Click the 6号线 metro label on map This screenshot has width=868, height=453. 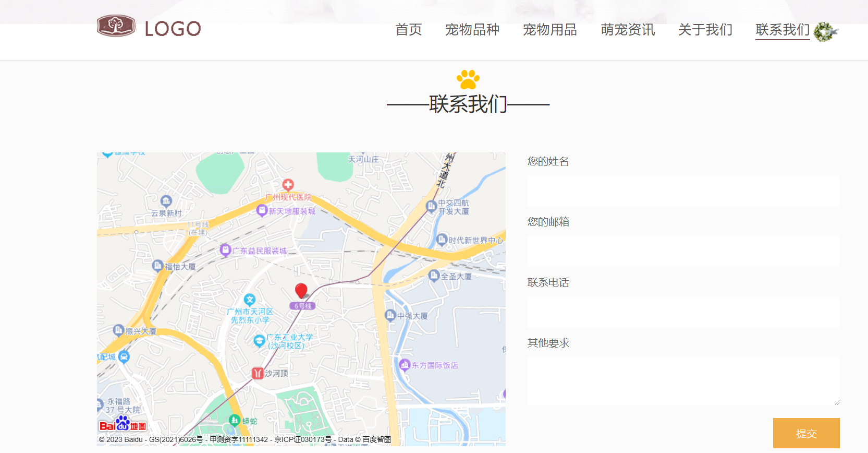[302, 306]
